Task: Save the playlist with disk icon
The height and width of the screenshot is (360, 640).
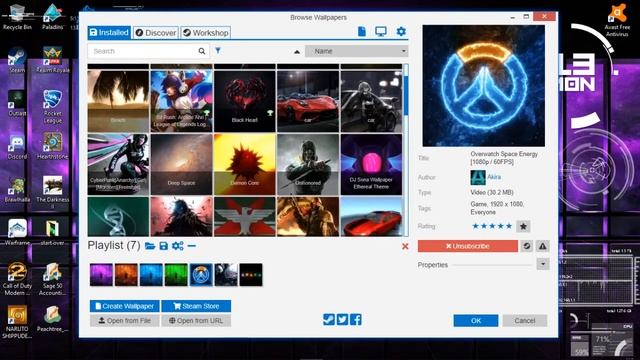Action: (164, 246)
